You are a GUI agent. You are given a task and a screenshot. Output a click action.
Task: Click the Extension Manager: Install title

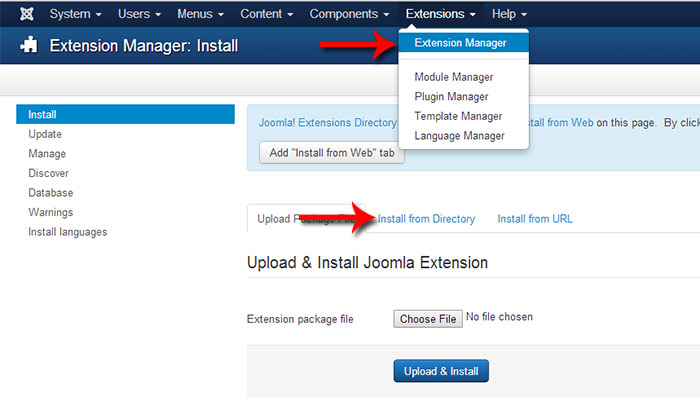tap(144, 46)
